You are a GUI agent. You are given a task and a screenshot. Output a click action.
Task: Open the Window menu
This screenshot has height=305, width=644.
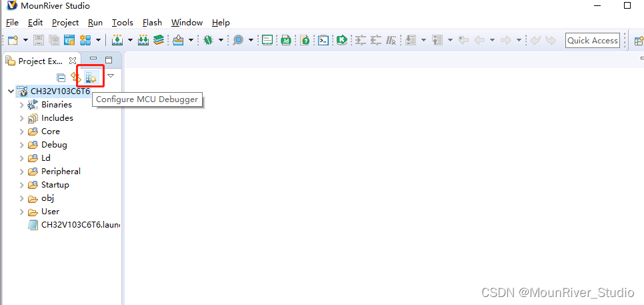[187, 23]
